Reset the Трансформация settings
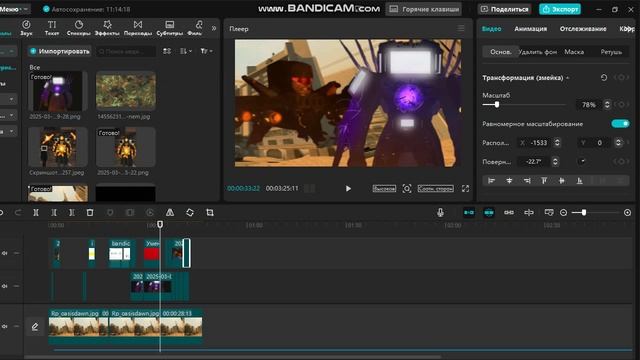This screenshot has width=640, height=360. click(x=604, y=78)
